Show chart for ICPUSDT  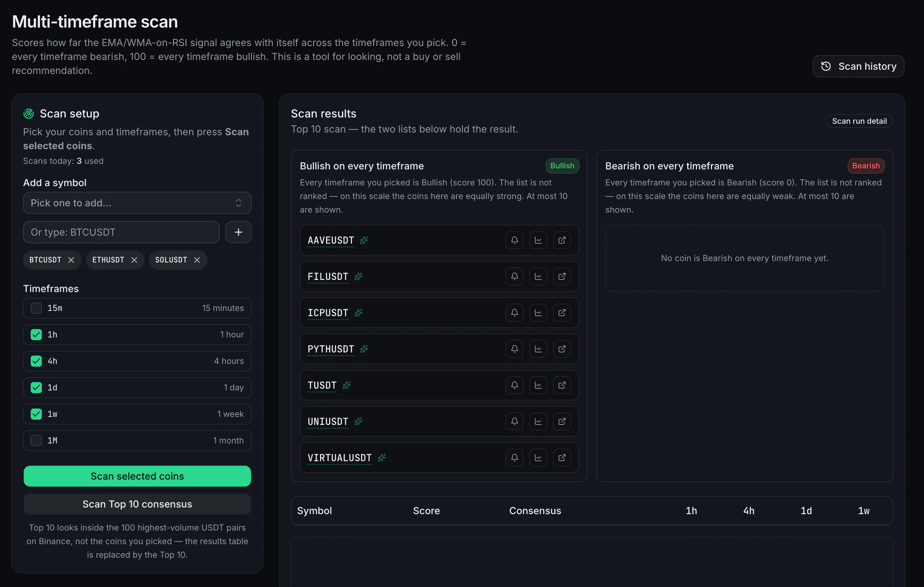click(x=538, y=313)
